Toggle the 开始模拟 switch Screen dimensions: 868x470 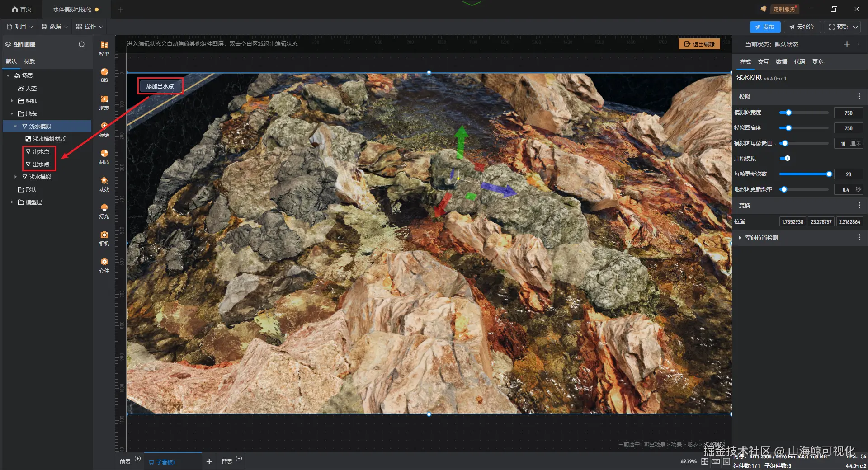[x=785, y=158]
